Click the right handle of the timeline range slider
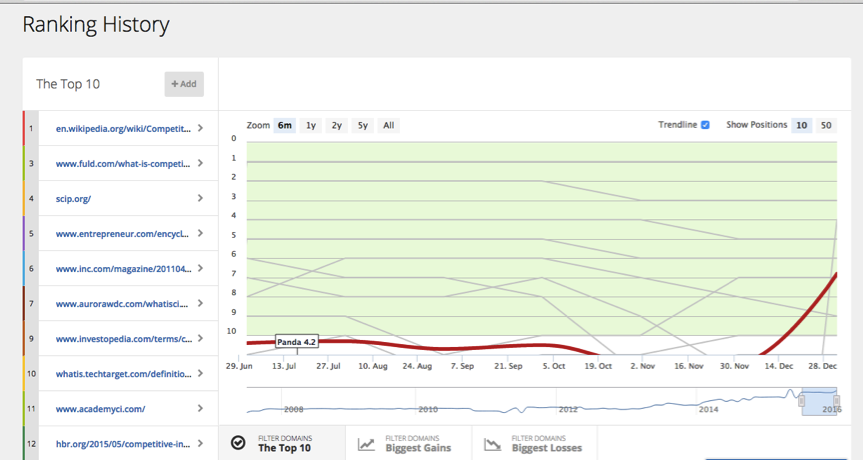 pos(839,401)
